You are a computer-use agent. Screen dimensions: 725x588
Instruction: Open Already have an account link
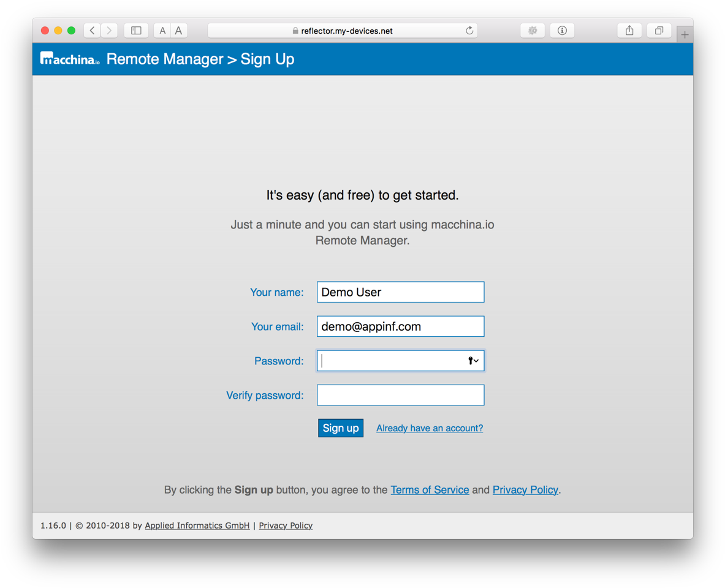pyautogui.click(x=430, y=428)
